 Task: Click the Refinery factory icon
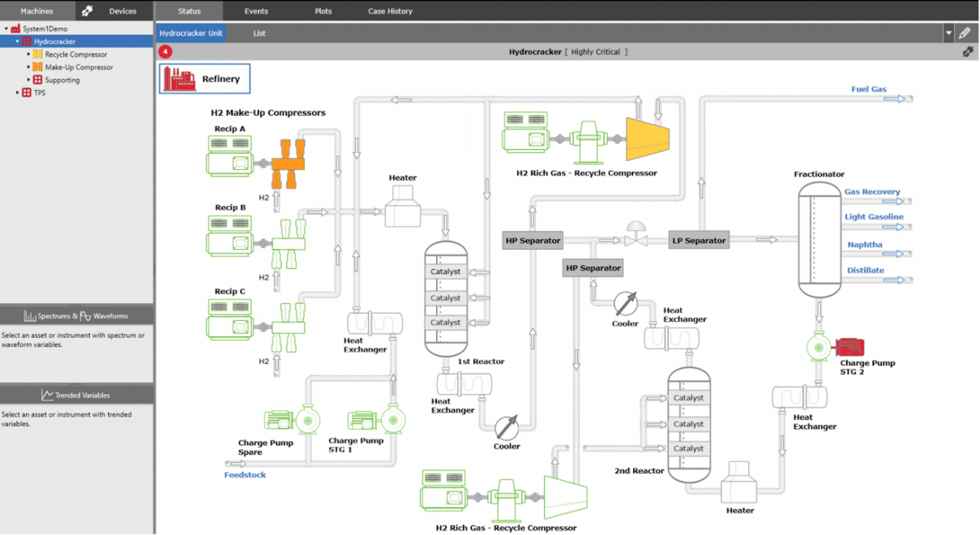(180, 79)
